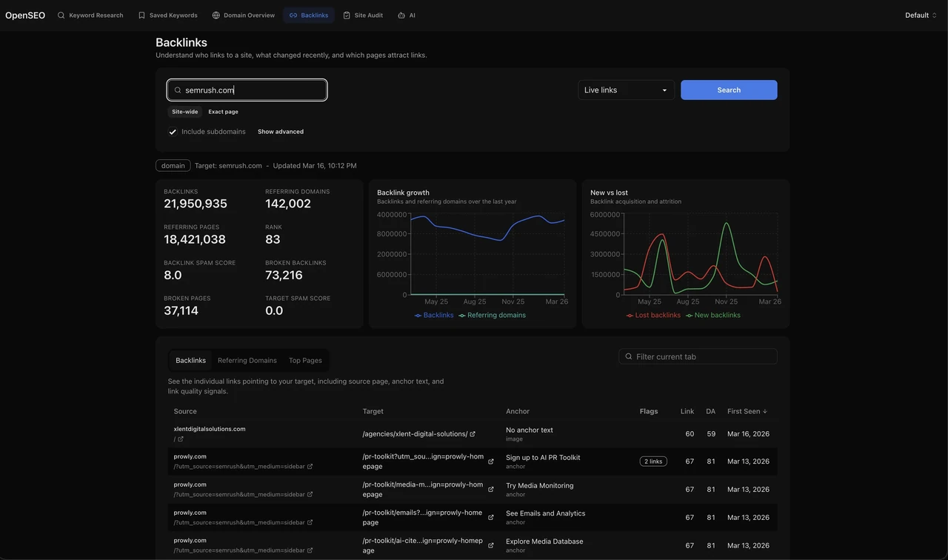Click the Domain Overview globe icon

[216, 16]
